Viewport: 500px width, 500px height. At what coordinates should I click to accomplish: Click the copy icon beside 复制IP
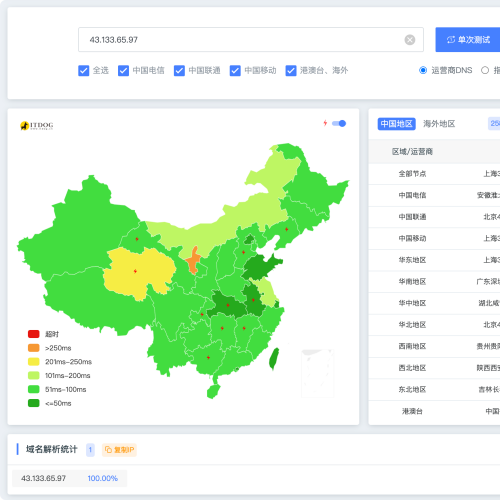[x=108, y=450]
